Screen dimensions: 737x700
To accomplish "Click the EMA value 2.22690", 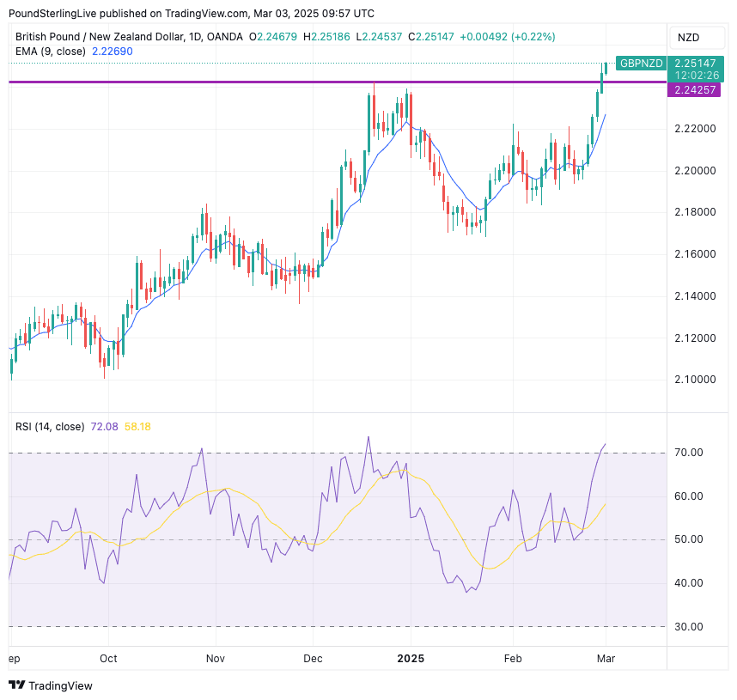I will coord(111,52).
